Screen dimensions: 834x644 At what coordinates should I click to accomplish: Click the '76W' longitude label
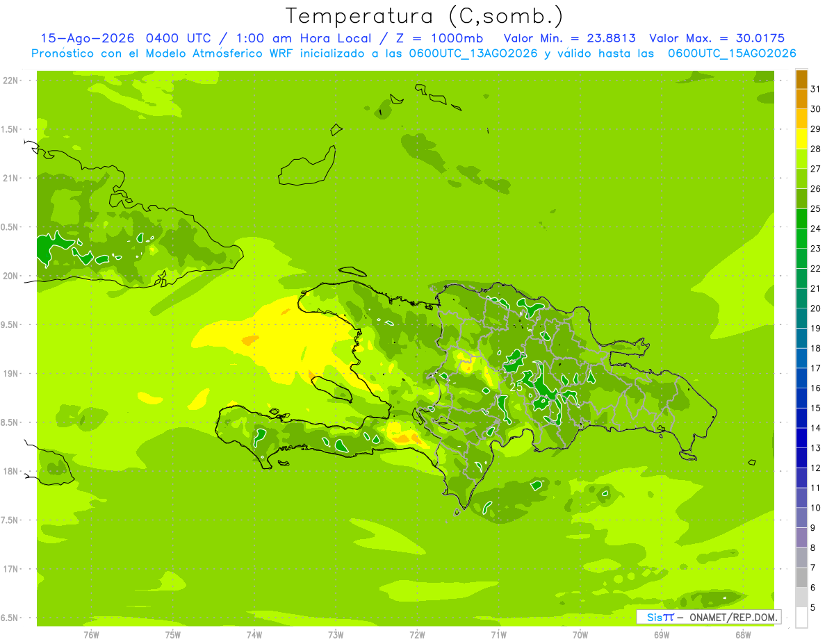point(91,635)
